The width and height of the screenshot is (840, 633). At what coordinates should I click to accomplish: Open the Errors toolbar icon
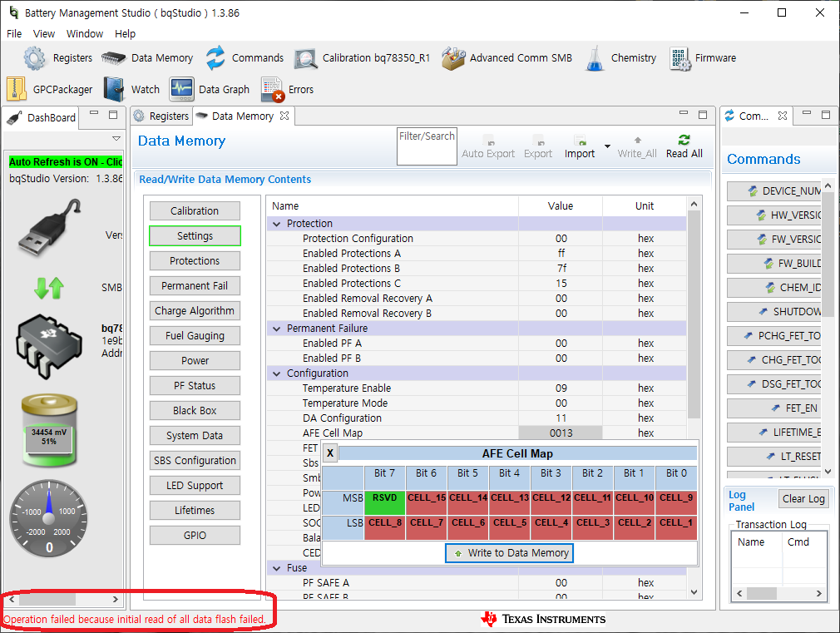(273, 90)
